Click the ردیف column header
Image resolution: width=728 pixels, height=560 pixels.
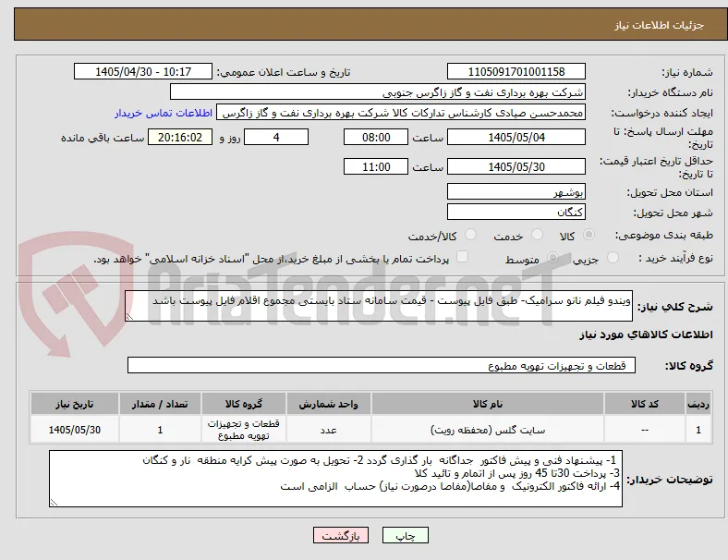coord(698,404)
